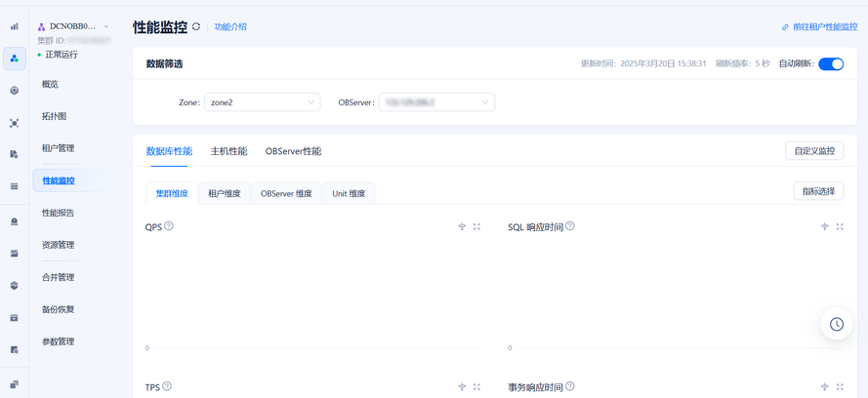The height and width of the screenshot is (398, 868).
Task: Click the drag handle icon on SQL 响应时间 chart
Action: pos(825,226)
